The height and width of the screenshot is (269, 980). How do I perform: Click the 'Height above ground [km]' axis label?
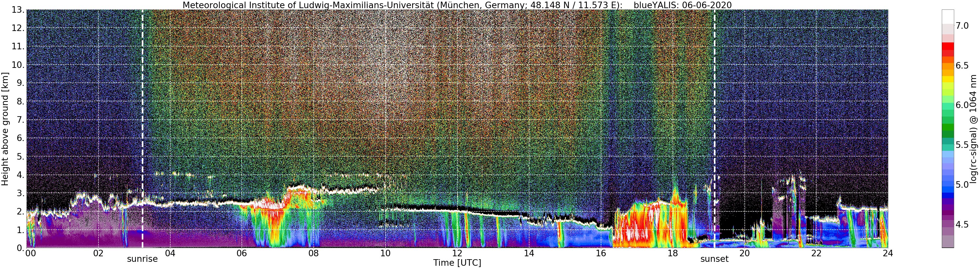[5, 129]
